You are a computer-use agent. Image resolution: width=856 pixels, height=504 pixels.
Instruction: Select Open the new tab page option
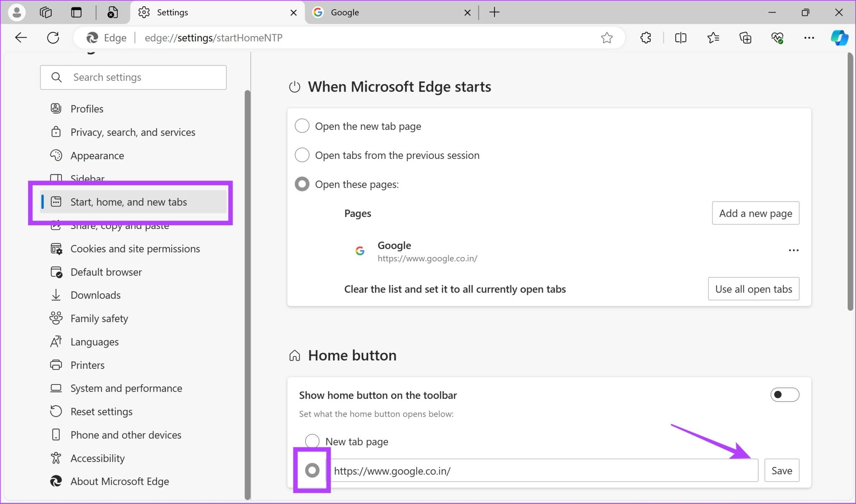pyautogui.click(x=302, y=125)
